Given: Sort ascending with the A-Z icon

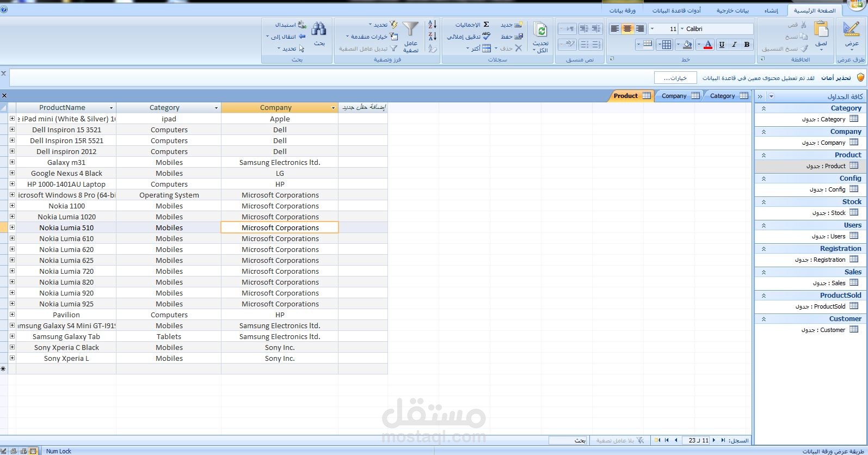Looking at the screenshot, I should point(433,24).
